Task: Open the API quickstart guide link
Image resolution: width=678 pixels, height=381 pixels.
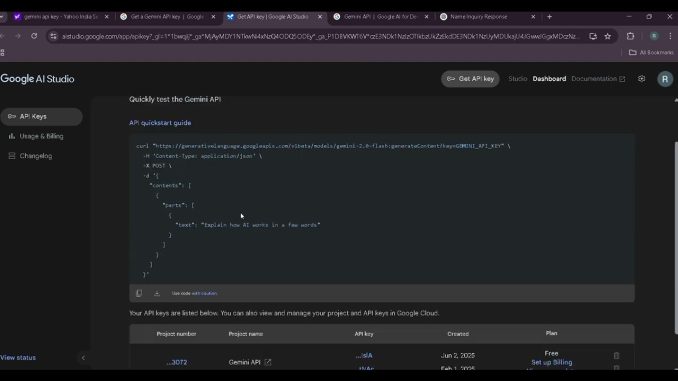Action: (x=160, y=123)
